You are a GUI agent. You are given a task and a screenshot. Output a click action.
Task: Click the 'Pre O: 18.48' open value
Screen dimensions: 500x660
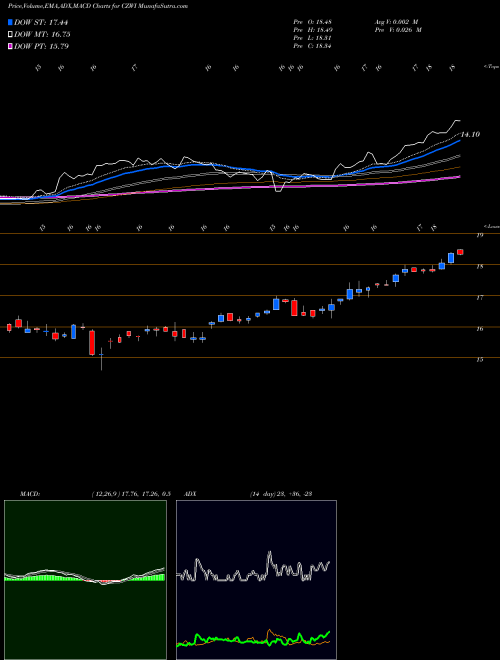(x=314, y=22)
